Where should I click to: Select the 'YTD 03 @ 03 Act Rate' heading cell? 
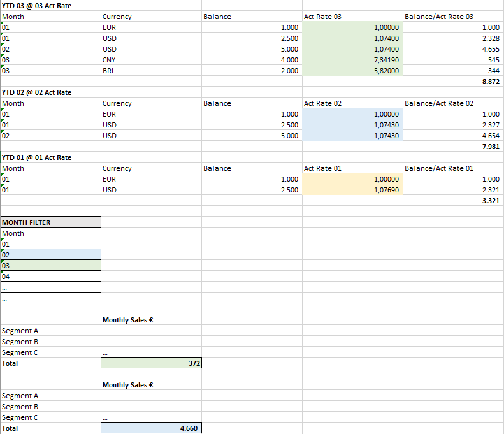[51, 6]
